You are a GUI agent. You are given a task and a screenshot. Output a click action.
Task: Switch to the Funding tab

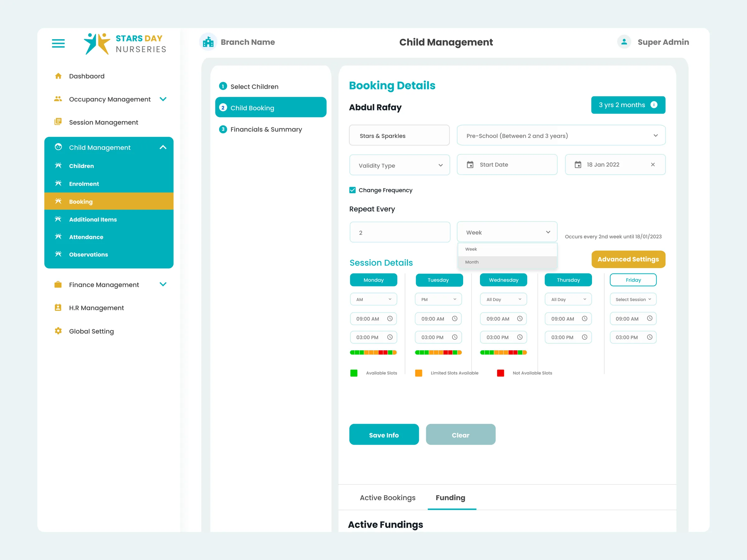pyautogui.click(x=450, y=497)
